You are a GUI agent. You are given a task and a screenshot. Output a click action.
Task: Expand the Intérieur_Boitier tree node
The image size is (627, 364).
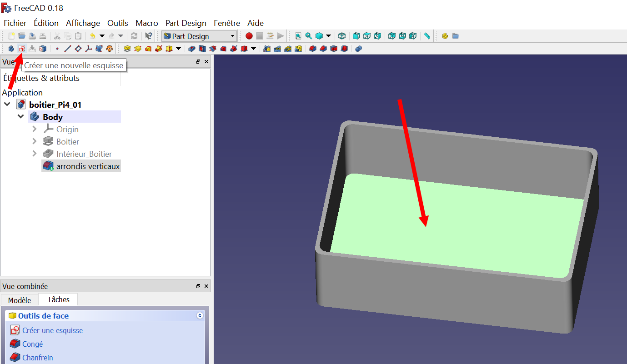pyautogui.click(x=35, y=154)
